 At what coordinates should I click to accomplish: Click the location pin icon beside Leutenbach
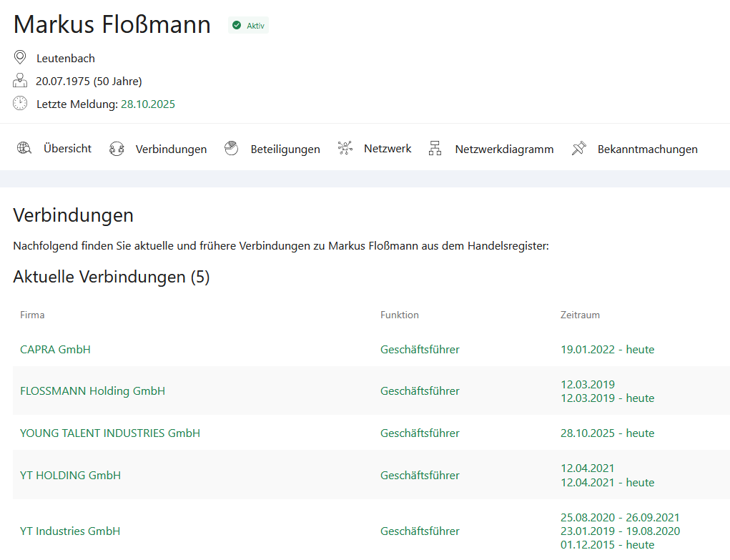tap(20, 57)
